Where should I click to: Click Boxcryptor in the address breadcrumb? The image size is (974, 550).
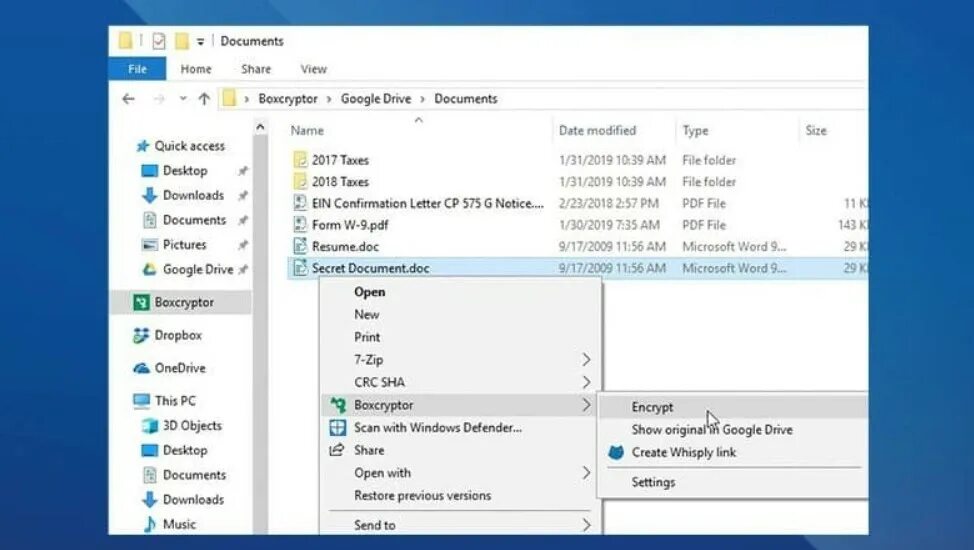(288, 99)
